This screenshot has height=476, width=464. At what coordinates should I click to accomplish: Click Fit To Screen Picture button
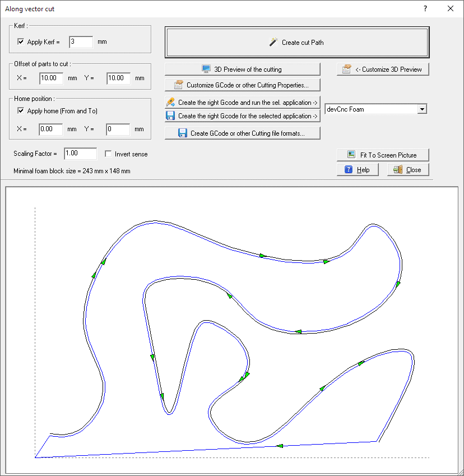[383, 155]
